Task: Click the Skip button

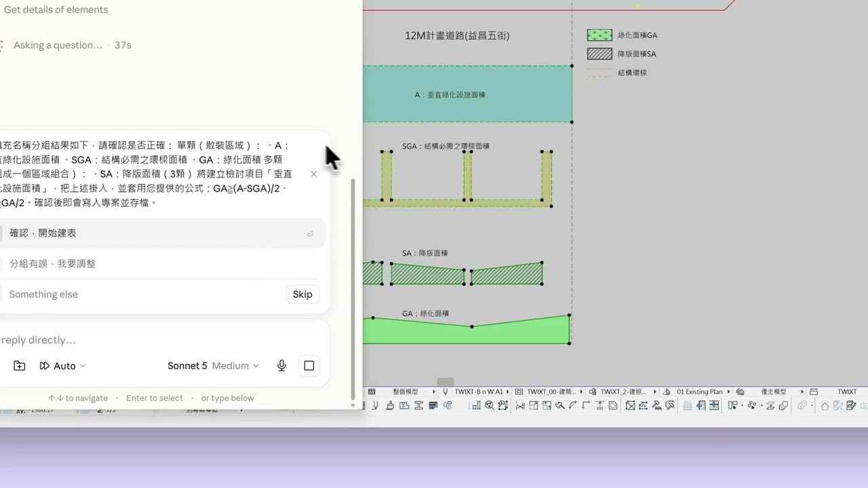Action: click(x=302, y=294)
